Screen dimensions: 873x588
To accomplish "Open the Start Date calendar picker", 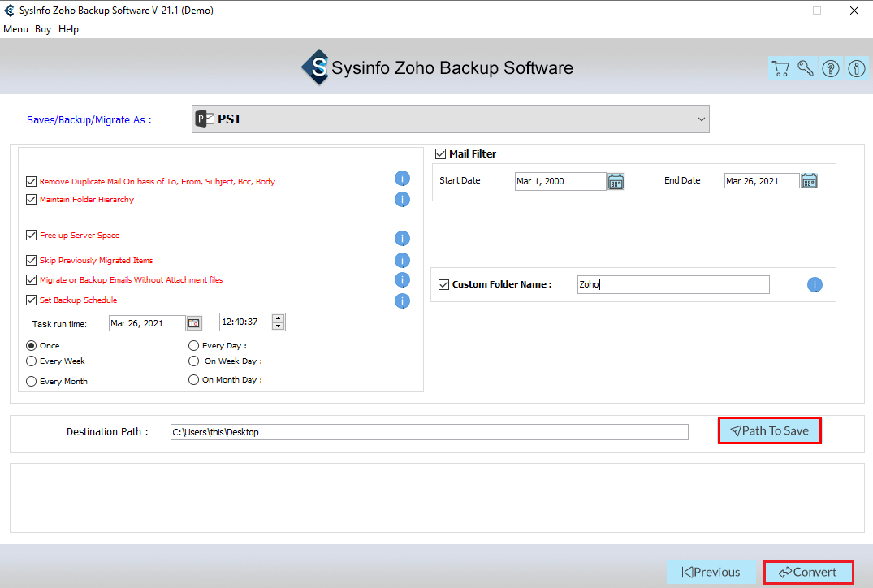I will tap(616, 181).
